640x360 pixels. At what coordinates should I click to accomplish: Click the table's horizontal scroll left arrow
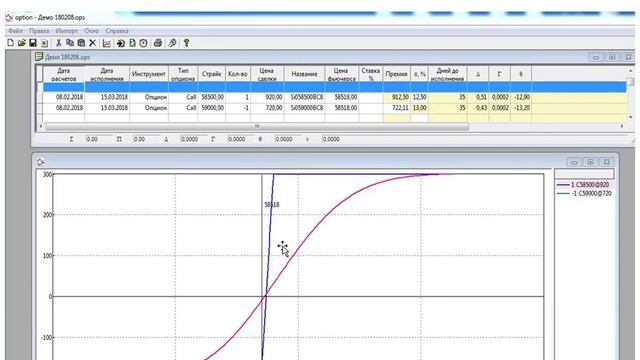(40, 126)
